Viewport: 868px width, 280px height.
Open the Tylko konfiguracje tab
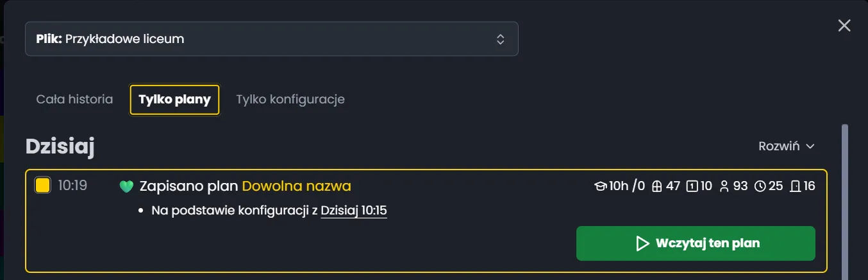(x=290, y=100)
